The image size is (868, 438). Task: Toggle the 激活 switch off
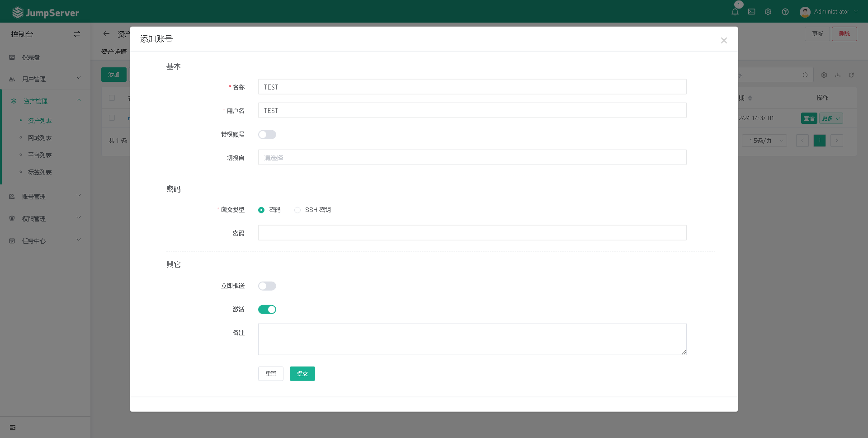[x=267, y=310]
